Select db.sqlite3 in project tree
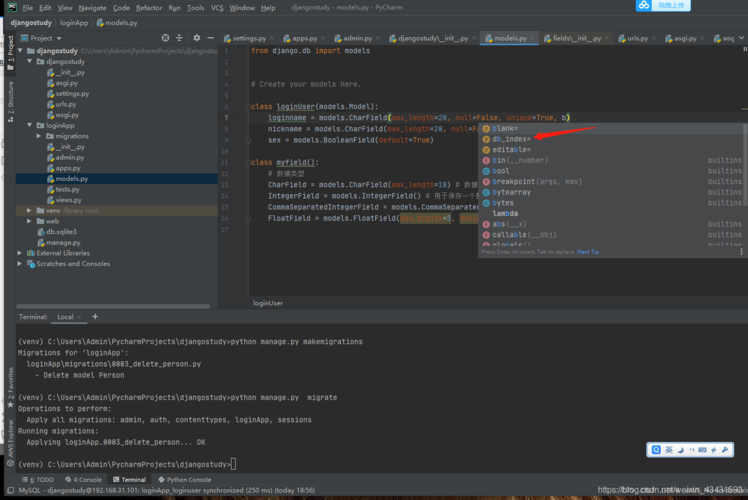 [57, 232]
